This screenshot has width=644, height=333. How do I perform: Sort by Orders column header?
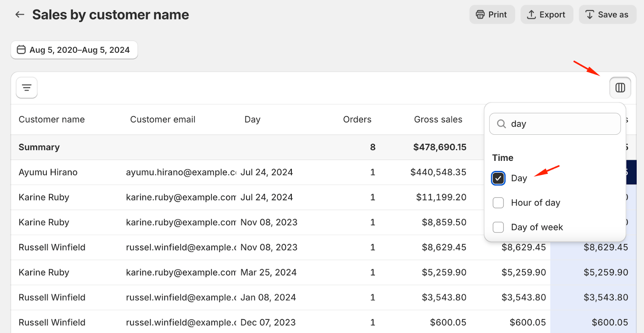click(x=357, y=119)
